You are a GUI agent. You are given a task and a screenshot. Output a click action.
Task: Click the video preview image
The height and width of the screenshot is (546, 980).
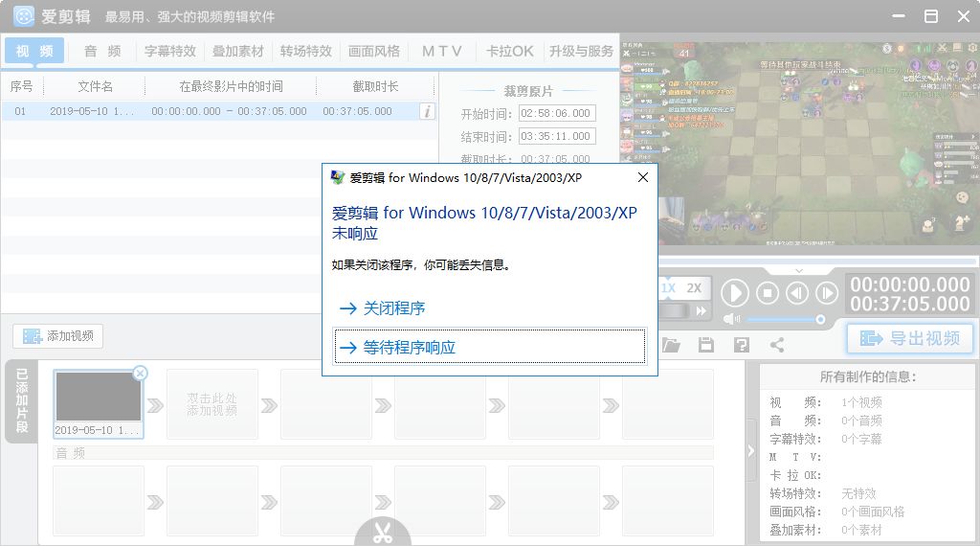[x=800, y=144]
